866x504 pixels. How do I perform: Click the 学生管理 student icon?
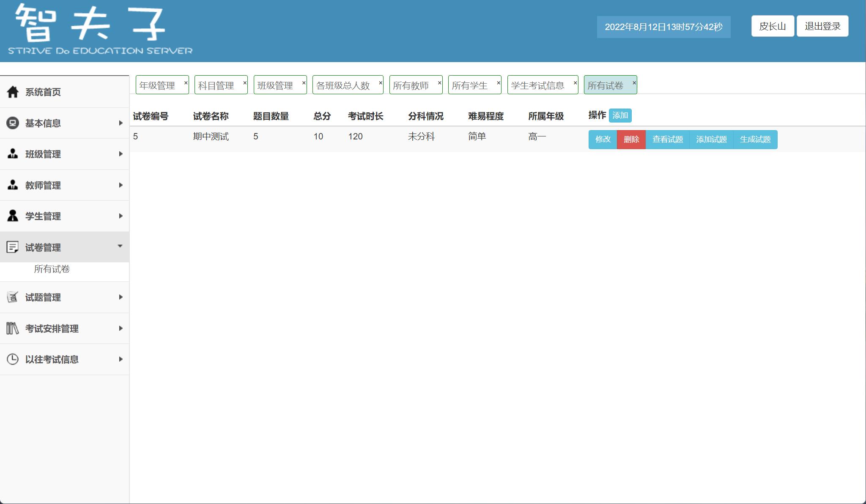(13, 216)
